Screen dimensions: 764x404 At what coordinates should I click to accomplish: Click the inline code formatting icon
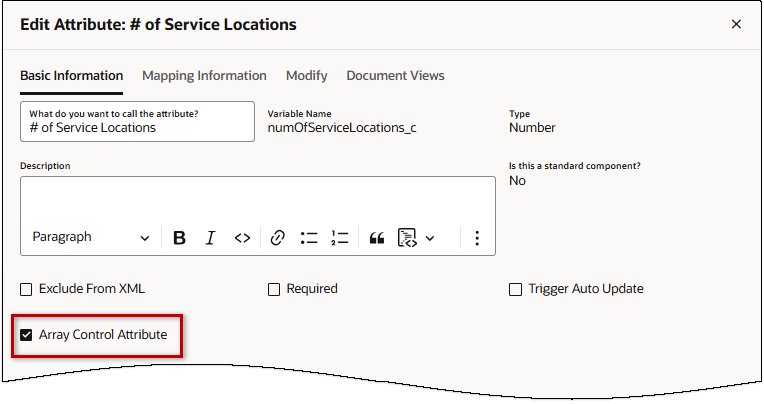[242, 238]
